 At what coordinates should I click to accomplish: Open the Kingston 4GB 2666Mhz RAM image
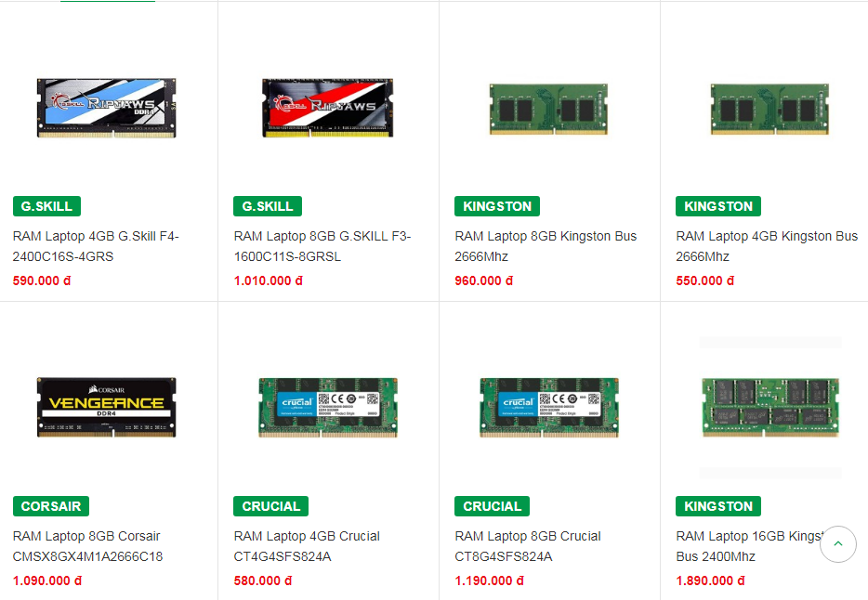tap(769, 109)
